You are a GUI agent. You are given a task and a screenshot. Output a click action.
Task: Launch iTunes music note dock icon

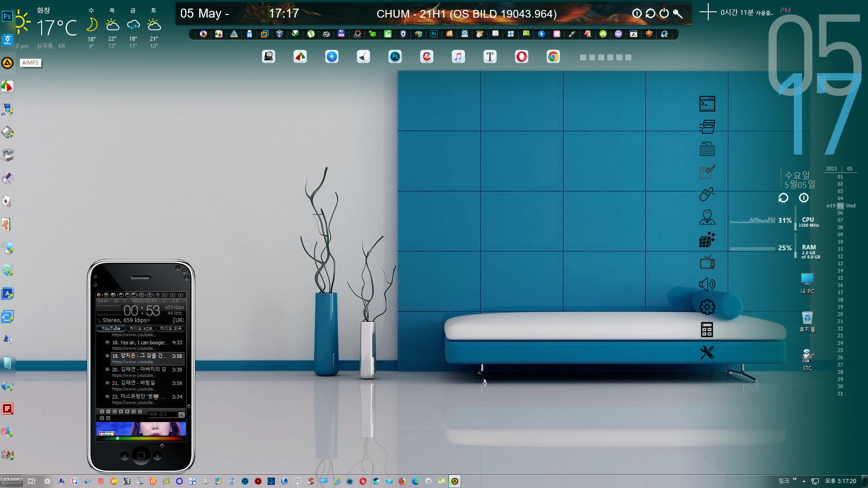(x=458, y=56)
